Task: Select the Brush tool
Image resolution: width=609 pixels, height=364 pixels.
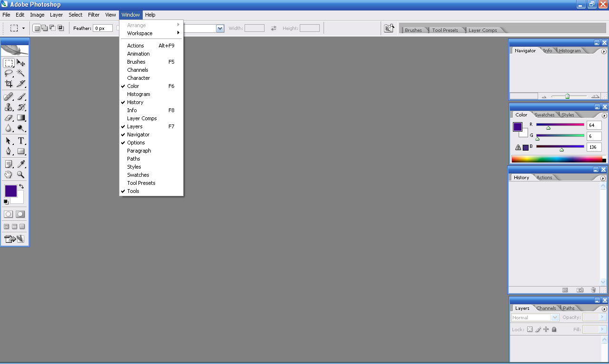Action: tap(21, 96)
